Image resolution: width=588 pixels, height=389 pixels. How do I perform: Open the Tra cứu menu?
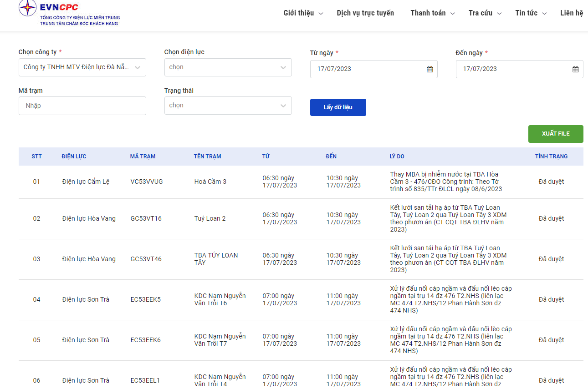485,13
